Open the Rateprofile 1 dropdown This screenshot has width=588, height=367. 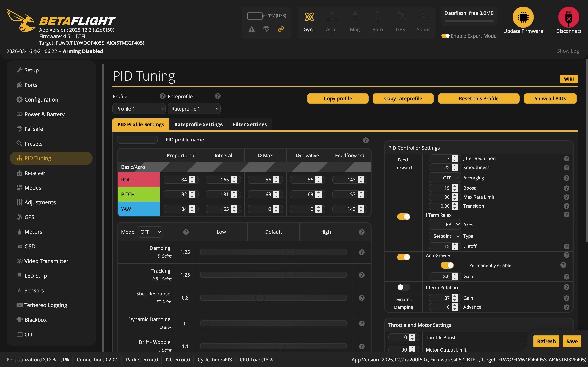pyautogui.click(x=194, y=109)
